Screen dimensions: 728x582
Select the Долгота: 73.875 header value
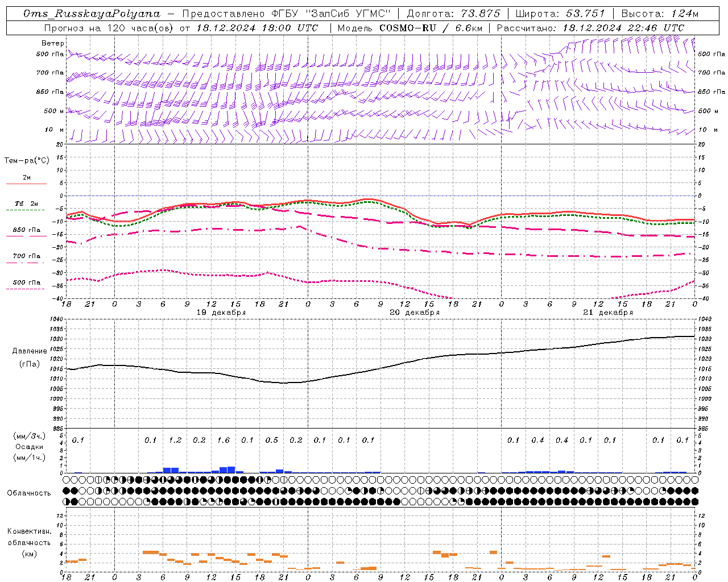click(453, 13)
